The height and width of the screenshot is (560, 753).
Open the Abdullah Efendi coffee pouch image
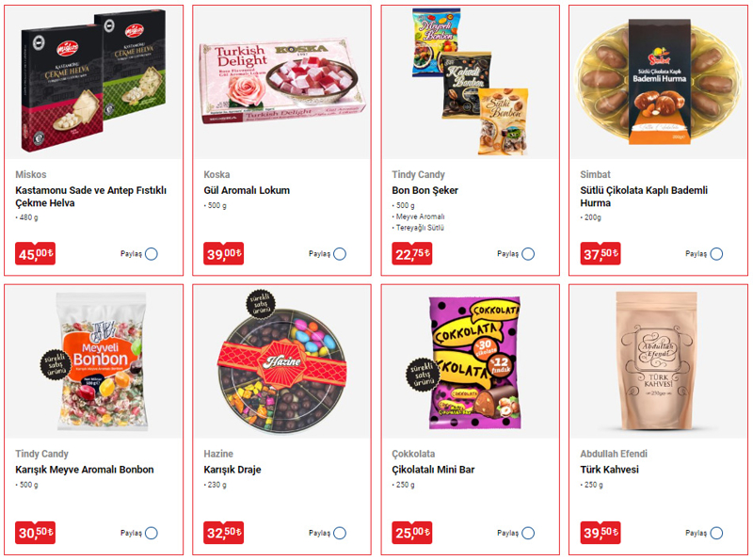(x=658, y=361)
